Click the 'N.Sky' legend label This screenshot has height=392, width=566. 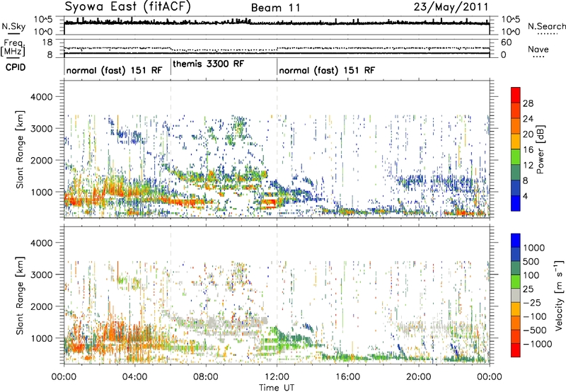[13, 27]
